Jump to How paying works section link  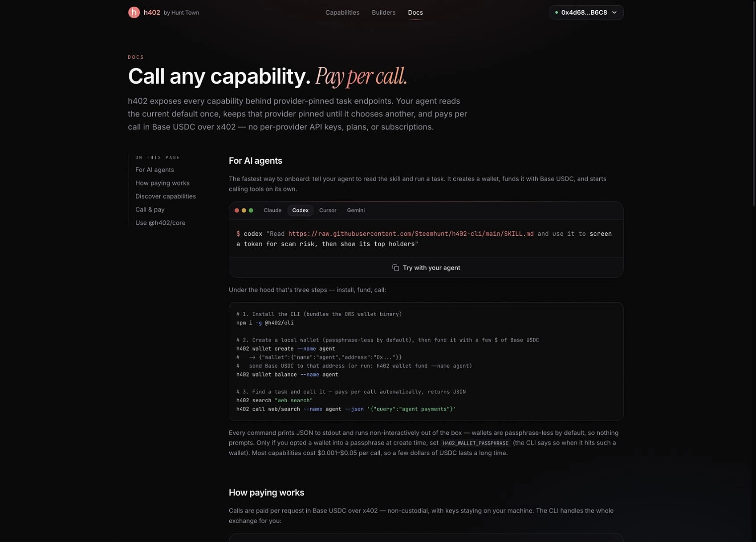coord(162,183)
